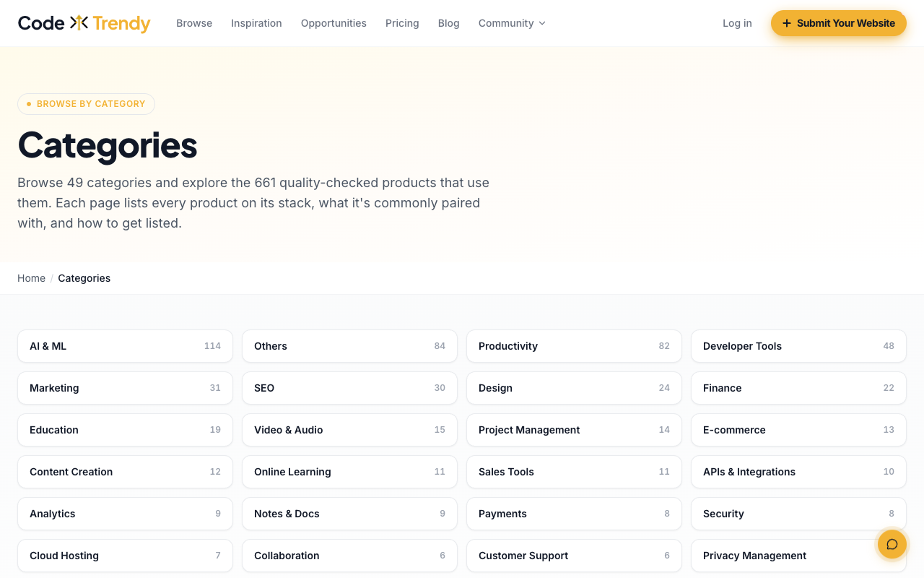The image size is (924, 578).
Task: Select the Payments category
Action: point(574,514)
